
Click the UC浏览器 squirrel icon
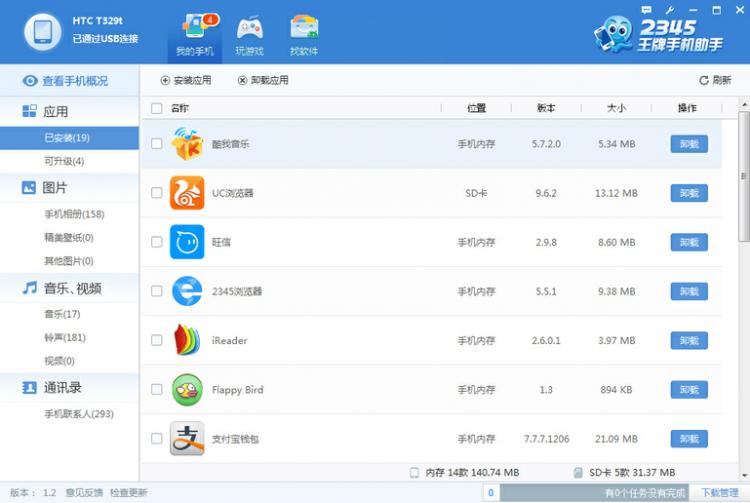tap(187, 193)
